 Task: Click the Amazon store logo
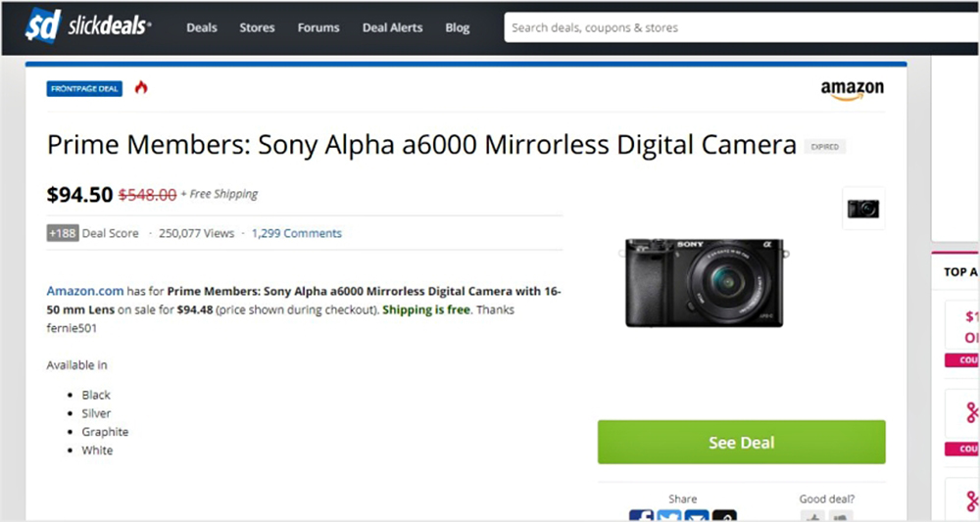852,90
